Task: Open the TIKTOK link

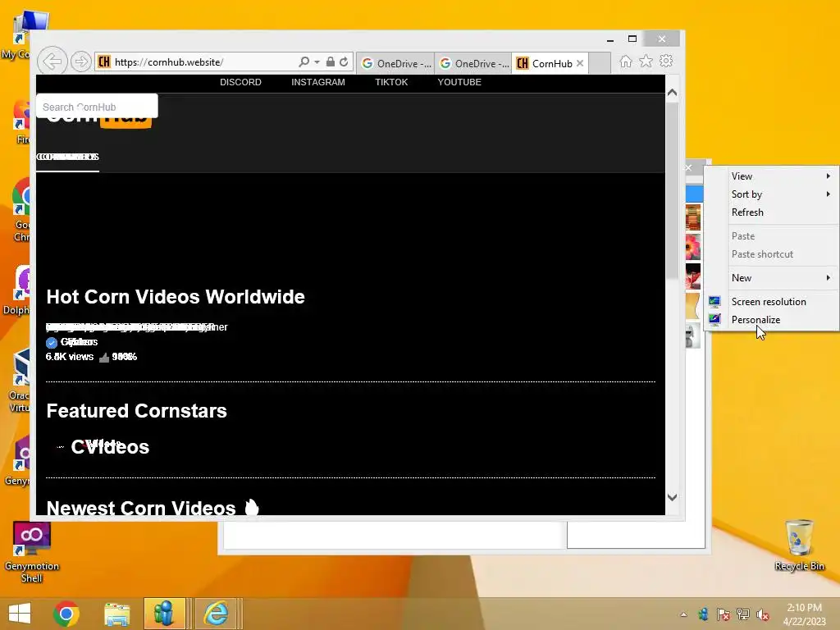Action: (391, 82)
